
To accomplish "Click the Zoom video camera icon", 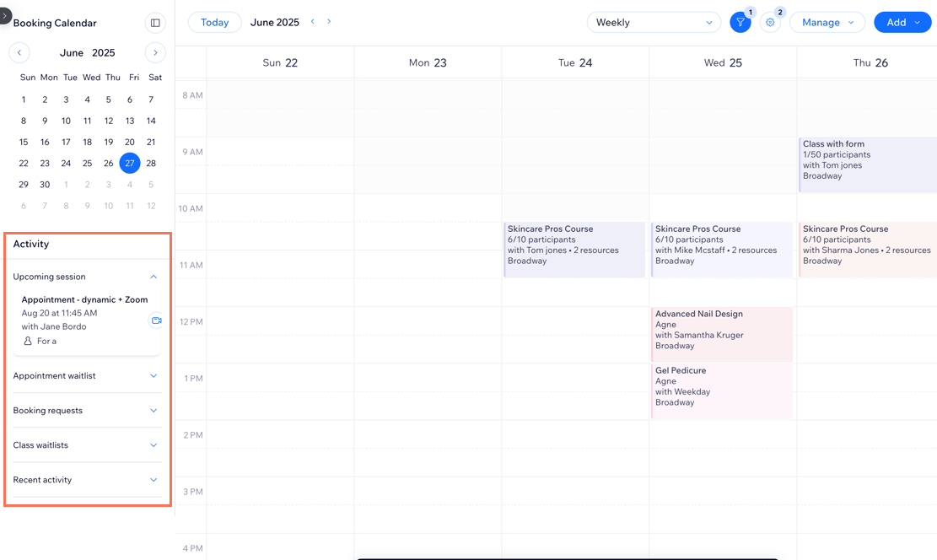I will point(156,320).
